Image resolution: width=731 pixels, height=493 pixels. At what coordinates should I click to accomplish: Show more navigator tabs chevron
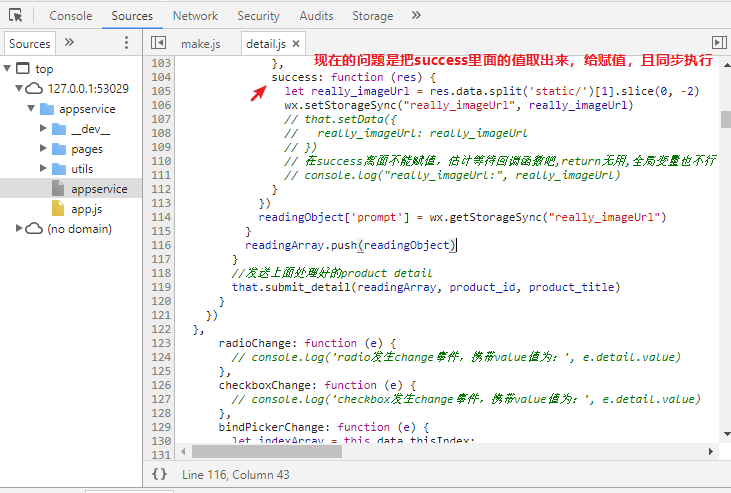pos(69,42)
